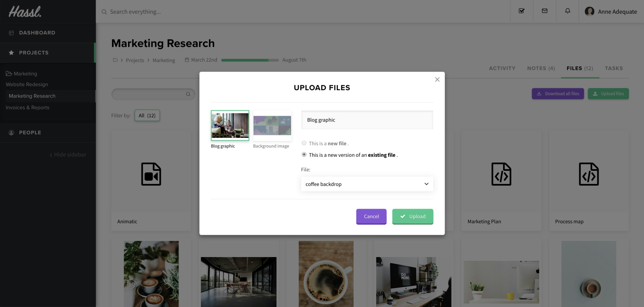Click the Marketing Plan code file icon

501,174
